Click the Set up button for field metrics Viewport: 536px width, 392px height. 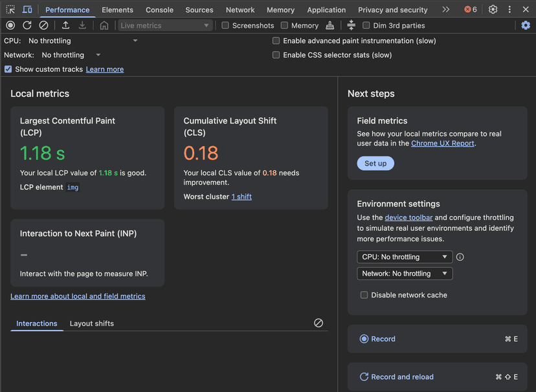pyautogui.click(x=375, y=164)
